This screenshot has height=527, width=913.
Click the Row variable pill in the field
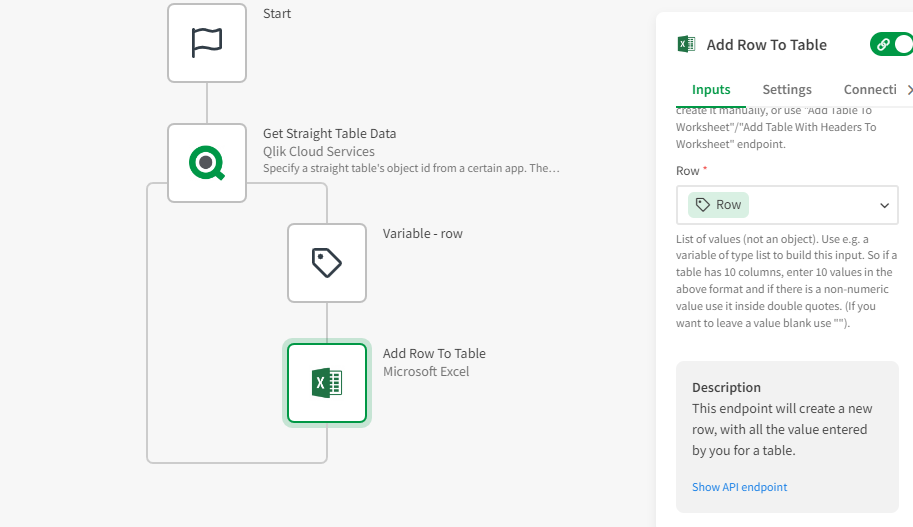(718, 205)
